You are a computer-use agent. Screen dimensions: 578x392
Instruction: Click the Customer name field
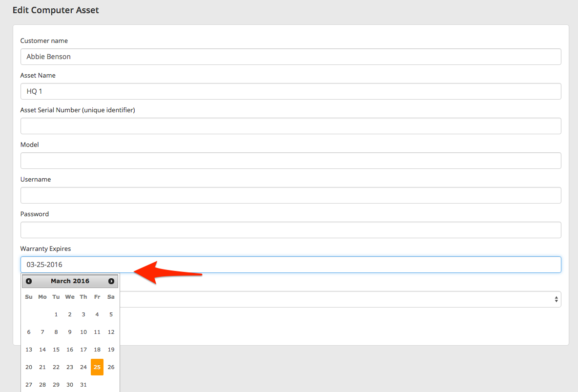[290, 57]
